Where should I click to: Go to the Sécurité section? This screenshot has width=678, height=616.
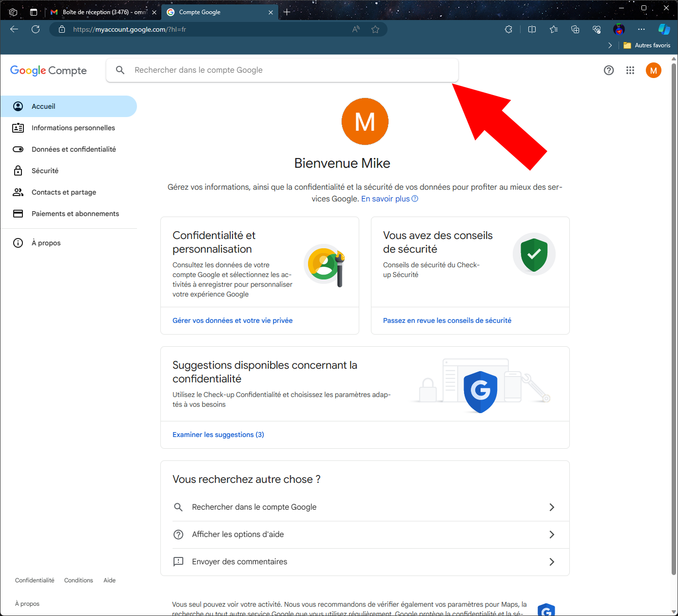pos(68,171)
